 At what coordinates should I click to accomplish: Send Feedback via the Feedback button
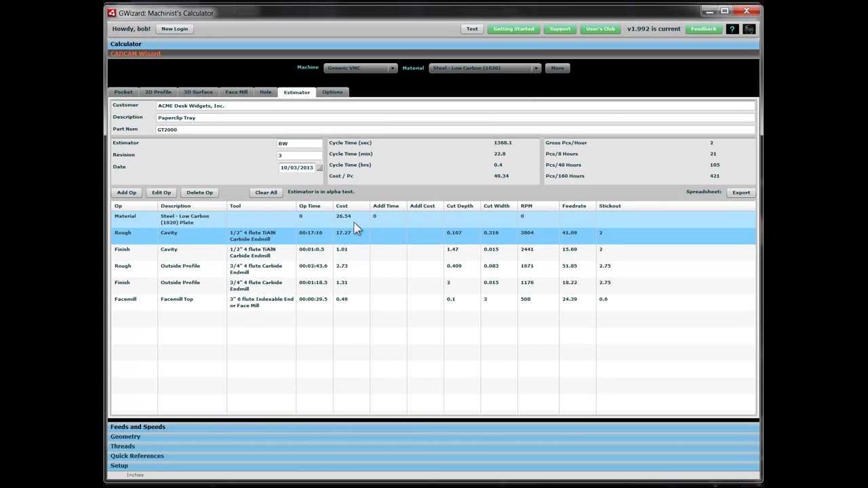pyautogui.click(x=704, y=29)
